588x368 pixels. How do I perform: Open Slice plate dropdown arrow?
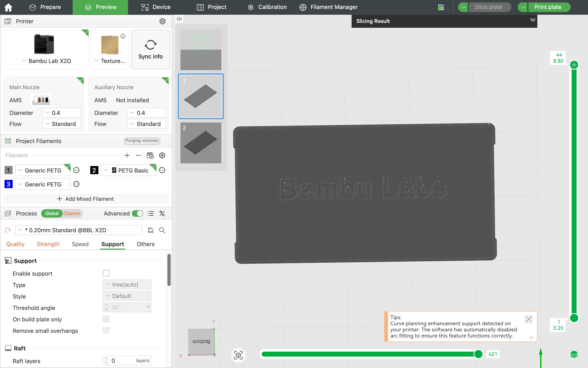point(463,7)
